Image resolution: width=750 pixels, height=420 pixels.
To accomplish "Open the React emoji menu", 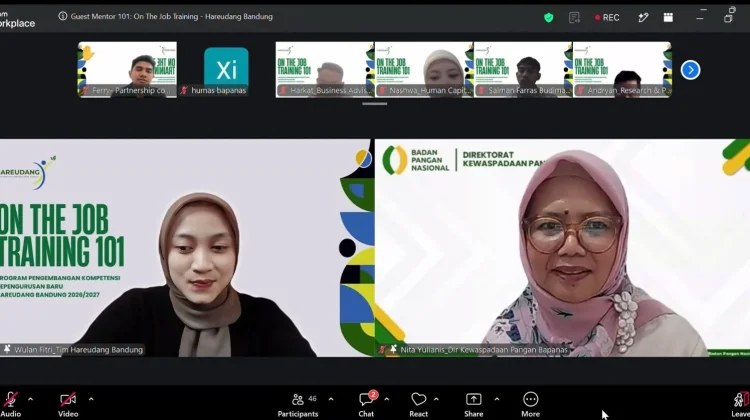I will [x=419, y=404].
